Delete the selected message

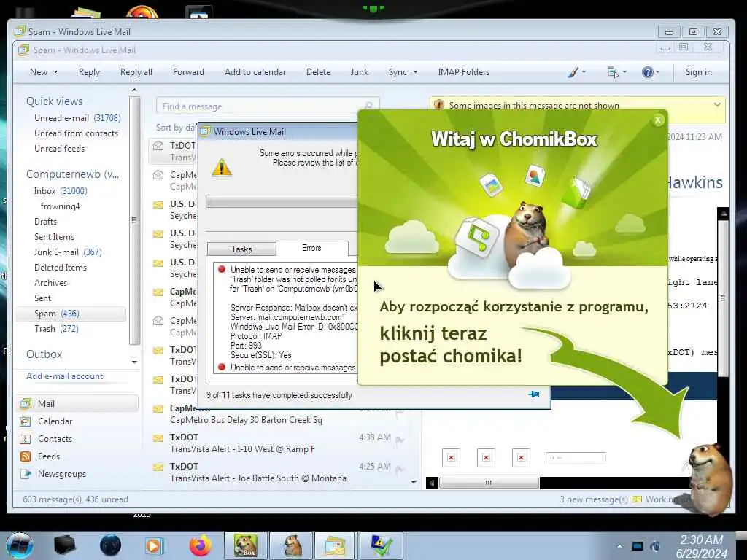pos(318,72)
